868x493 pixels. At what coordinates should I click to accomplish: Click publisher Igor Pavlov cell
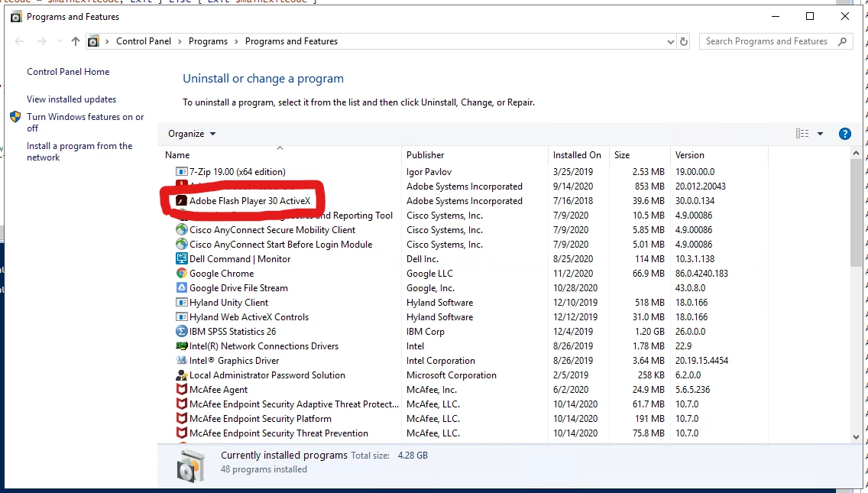(429, 172)
